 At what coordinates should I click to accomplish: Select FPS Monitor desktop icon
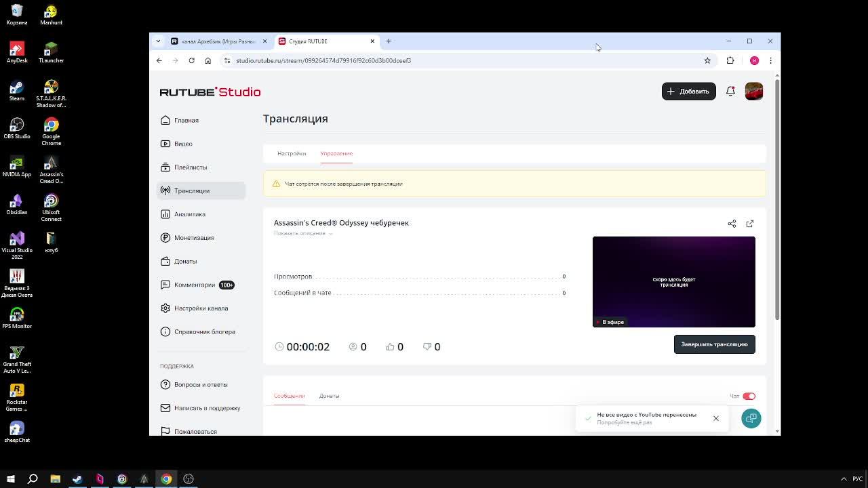tap(17, 319)
